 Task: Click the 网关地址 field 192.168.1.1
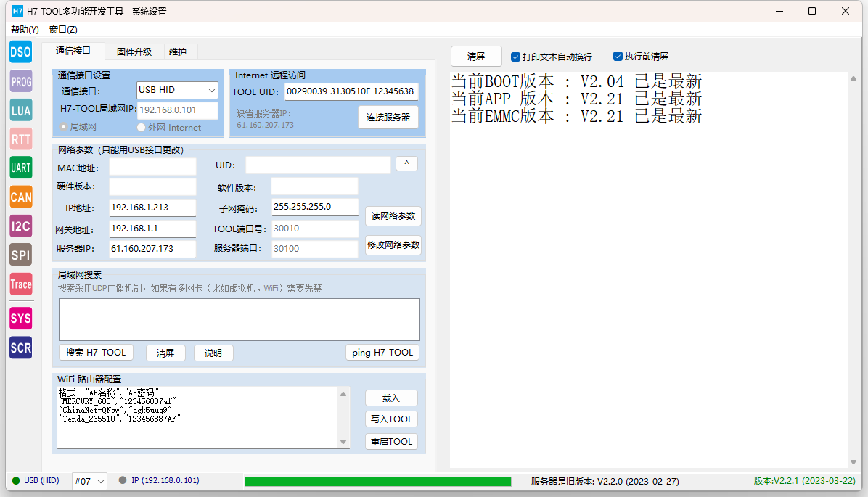(x=153, y=229)
